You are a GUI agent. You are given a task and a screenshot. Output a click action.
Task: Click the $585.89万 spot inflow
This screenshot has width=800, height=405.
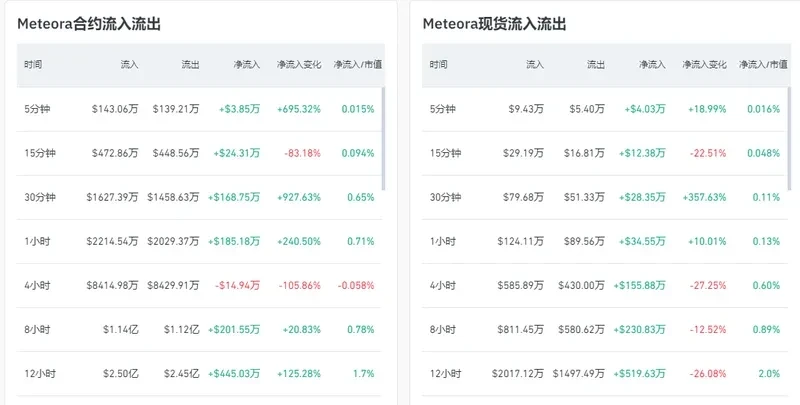tap(520, 286)
